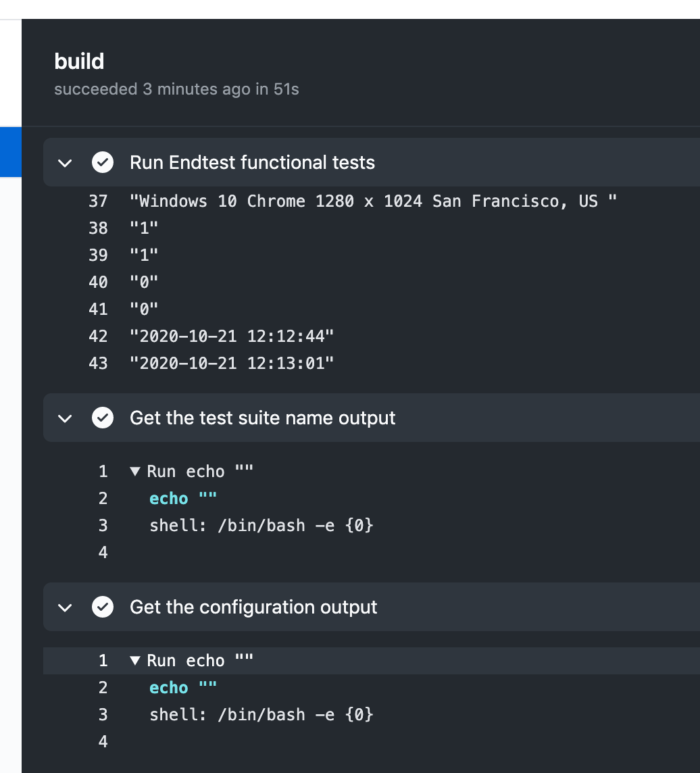The width and height of the screenshot is (700, 773).
Task: Click the success checkmark beside Get the test suite name output
Action: click(x=103, y=418)
